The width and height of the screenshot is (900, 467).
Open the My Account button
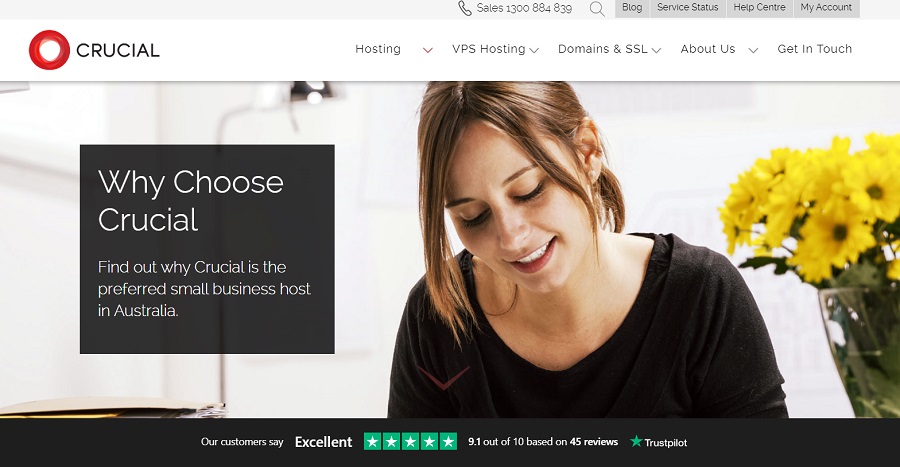827,8
